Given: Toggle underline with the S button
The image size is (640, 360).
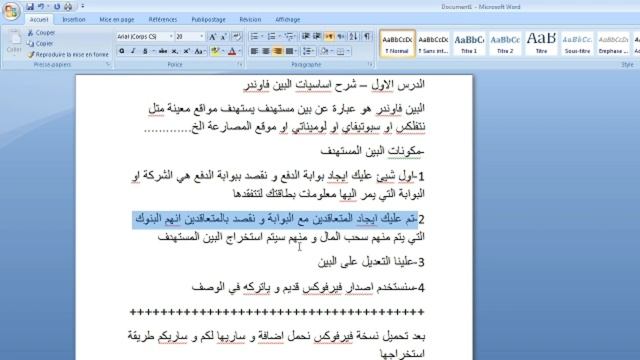Looking at the screenshot, I should tap(145, 51).
